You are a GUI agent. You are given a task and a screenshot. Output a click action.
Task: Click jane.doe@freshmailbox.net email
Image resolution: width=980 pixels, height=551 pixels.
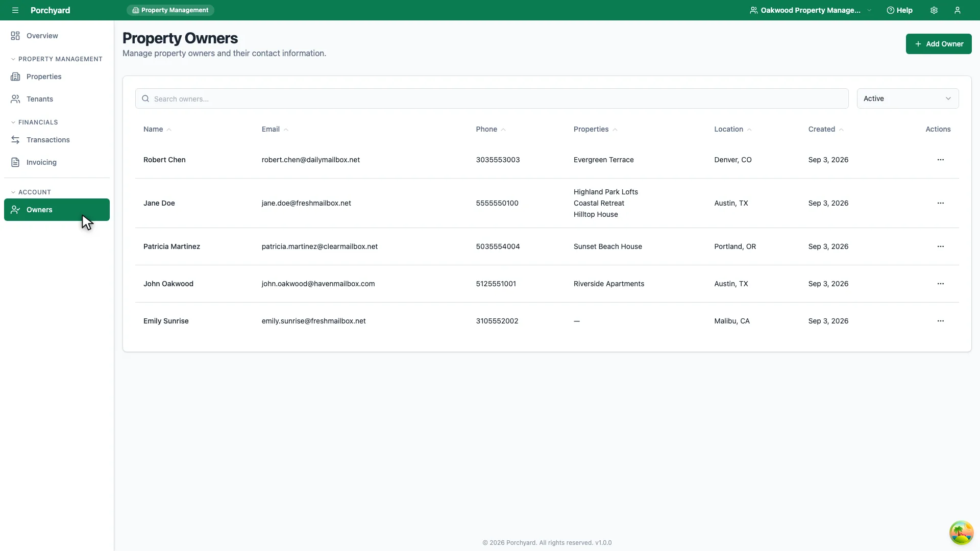pos(306,203)
